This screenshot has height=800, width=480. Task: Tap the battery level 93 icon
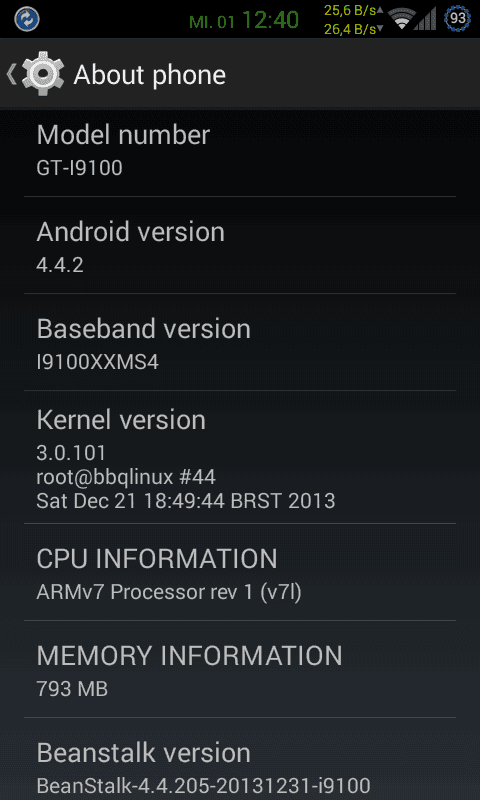coord(457,19)
